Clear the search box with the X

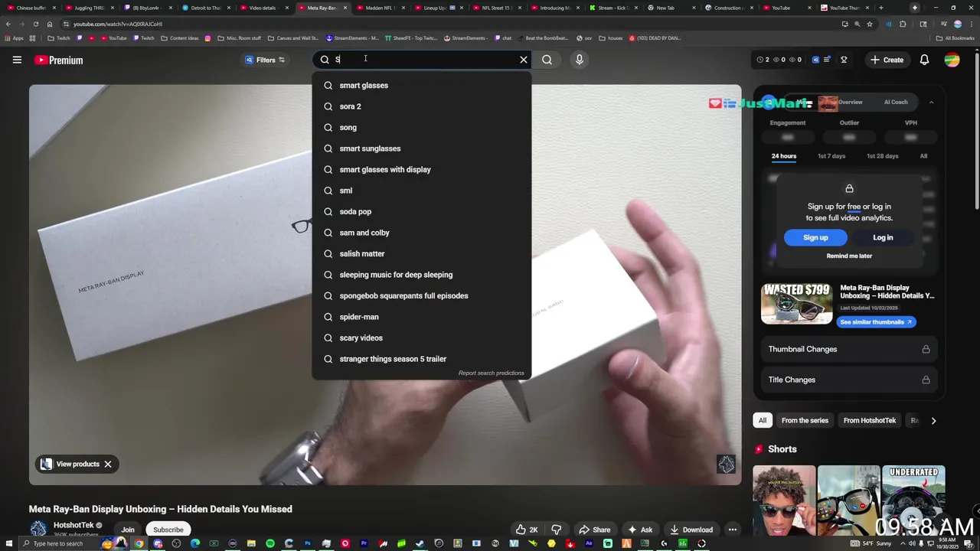524,60
